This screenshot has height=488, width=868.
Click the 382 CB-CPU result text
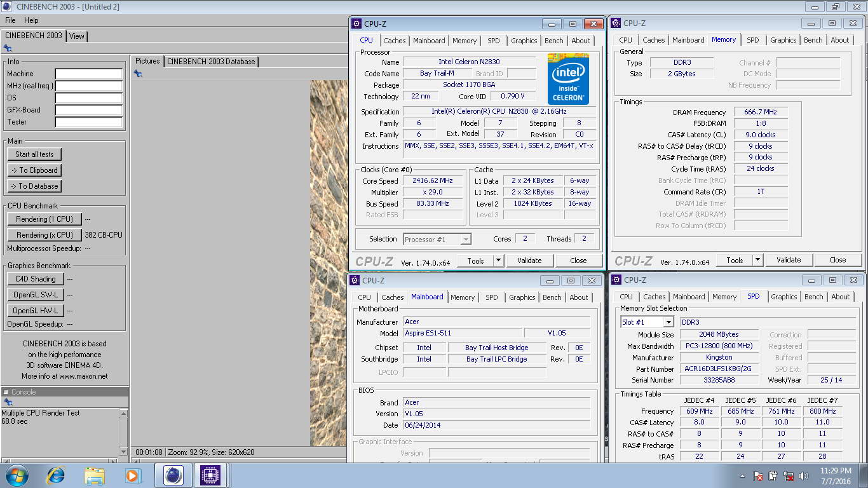tap(104, 235)
